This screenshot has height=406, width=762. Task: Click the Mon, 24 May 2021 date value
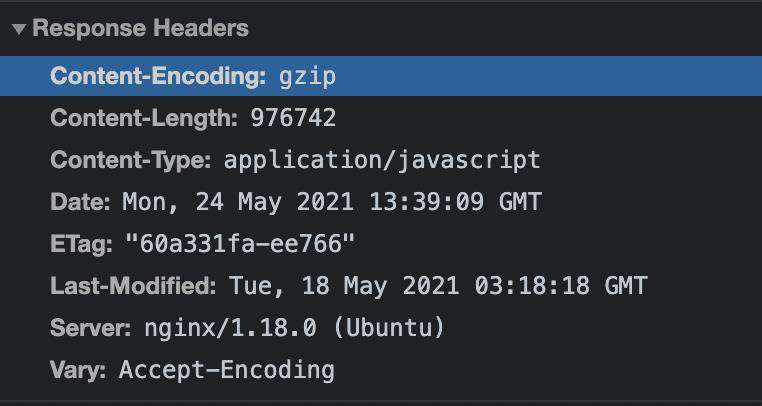[238, 202]
